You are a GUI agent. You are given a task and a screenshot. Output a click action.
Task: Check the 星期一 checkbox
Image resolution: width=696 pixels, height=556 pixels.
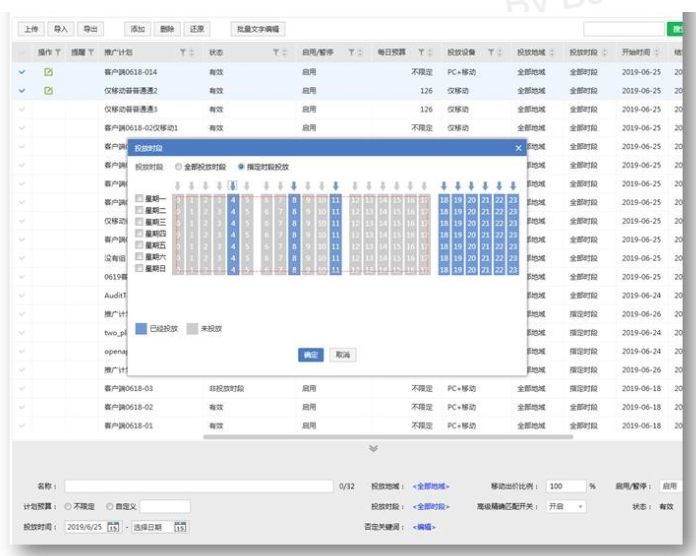click(x=139, y=198)
